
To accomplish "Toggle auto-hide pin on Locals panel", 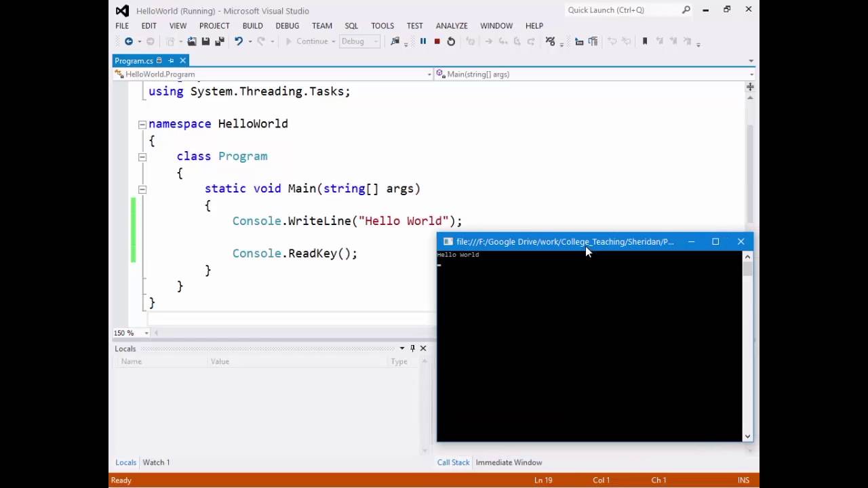I will click(412, 348).
